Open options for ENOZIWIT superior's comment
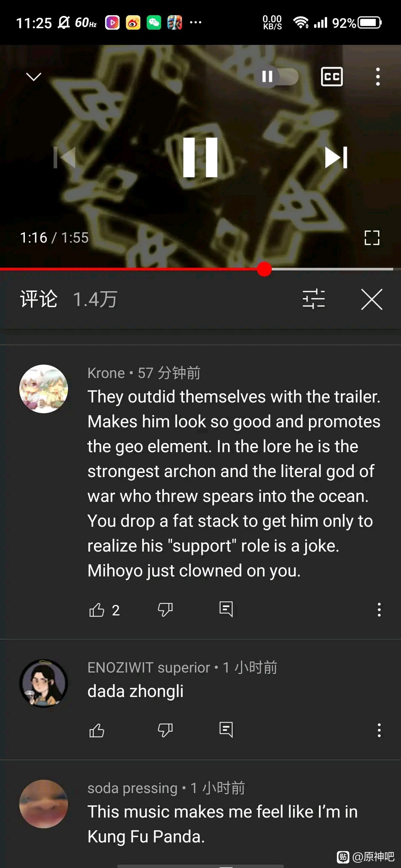The height and width of the screenshot is (868, 401). click(x=379, y=730)
